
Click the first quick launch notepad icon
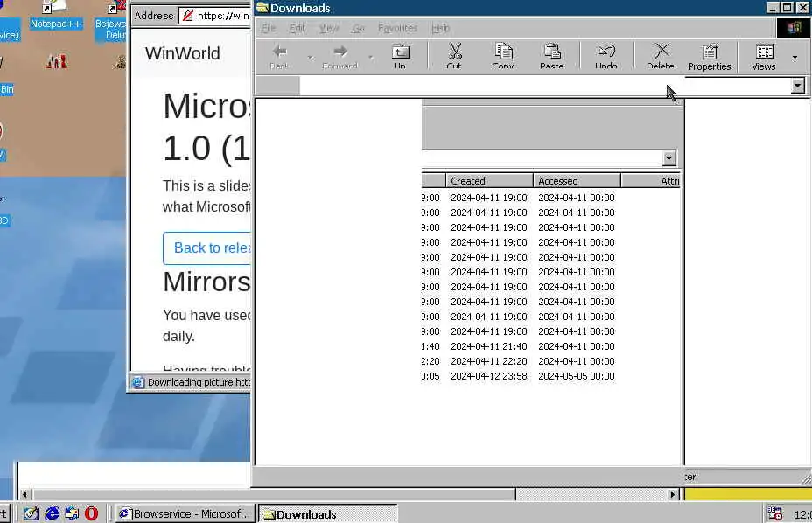point(31,513)
